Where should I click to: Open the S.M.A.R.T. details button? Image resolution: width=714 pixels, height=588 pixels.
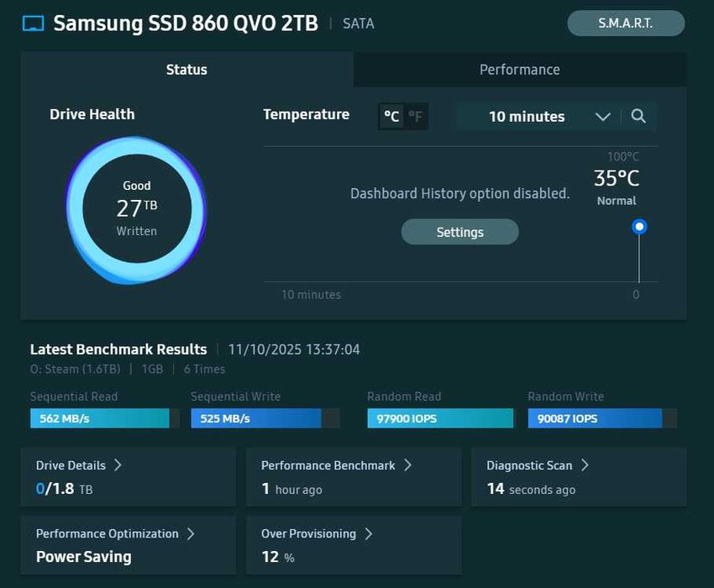626,24
